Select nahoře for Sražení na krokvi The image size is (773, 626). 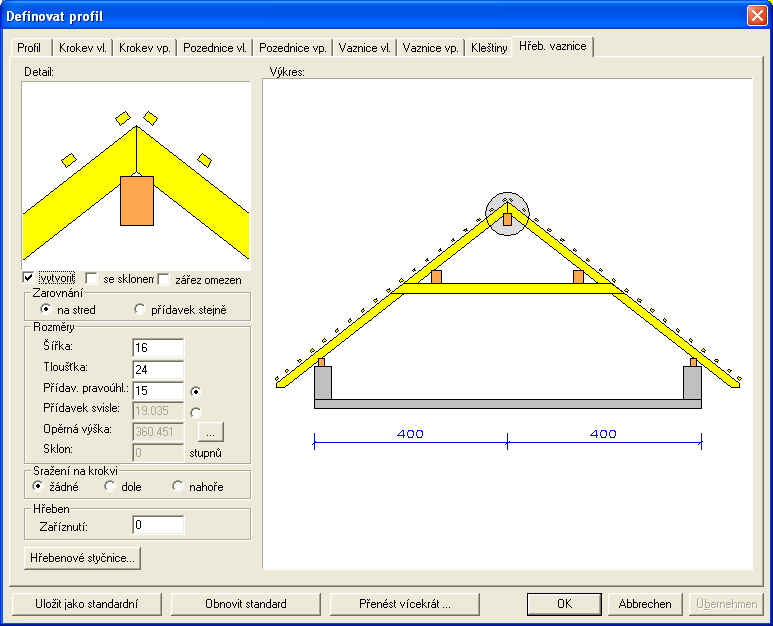click(x=177, y=486)
